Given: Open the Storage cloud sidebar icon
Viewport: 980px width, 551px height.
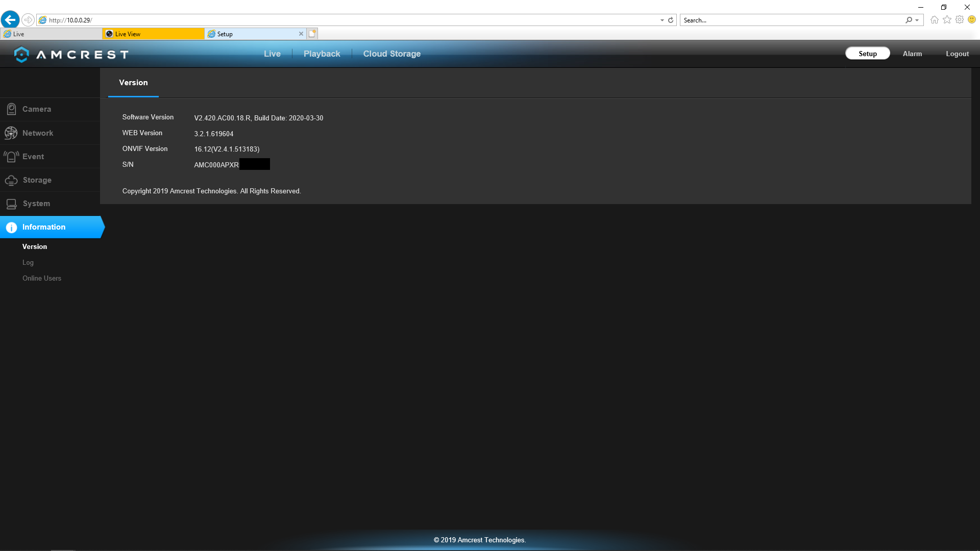Looking at the screenshot, I should (11, 180).
